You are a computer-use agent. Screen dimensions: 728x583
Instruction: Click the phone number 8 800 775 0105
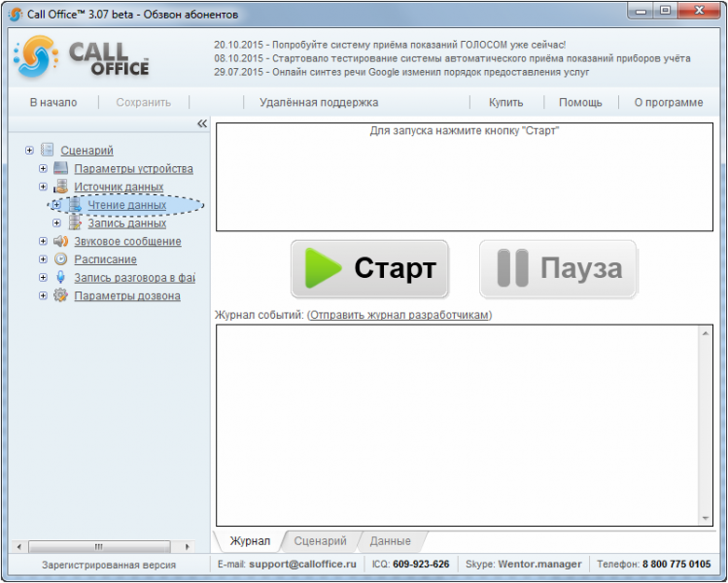676,564
